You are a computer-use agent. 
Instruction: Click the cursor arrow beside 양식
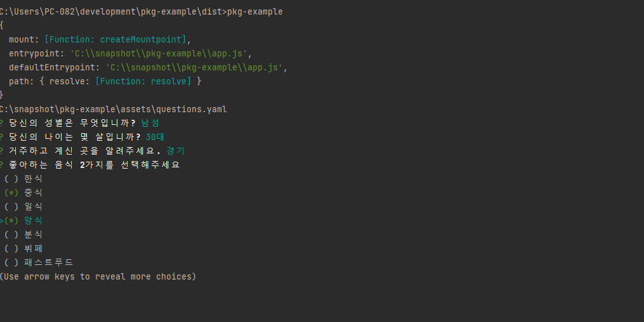(x=2, y=221)
